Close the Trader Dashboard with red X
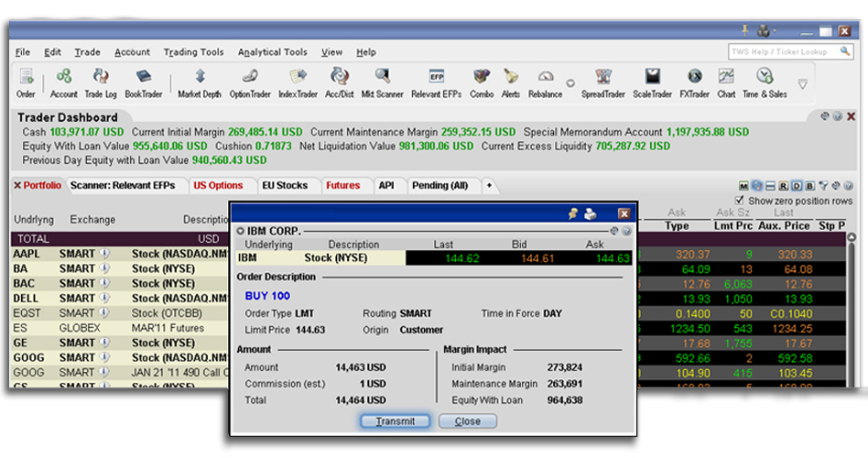The width and height of the screenshot is (868, 458). (852, 116)
